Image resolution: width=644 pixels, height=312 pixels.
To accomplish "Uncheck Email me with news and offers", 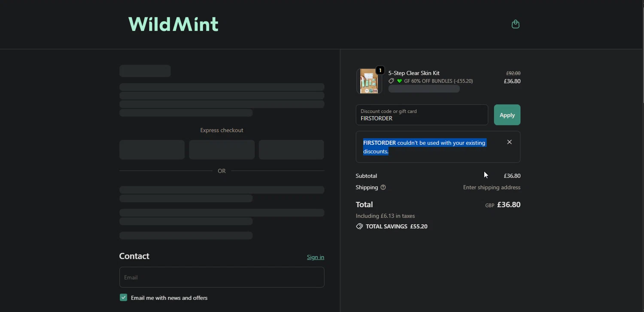I will (x=123, y=297).
